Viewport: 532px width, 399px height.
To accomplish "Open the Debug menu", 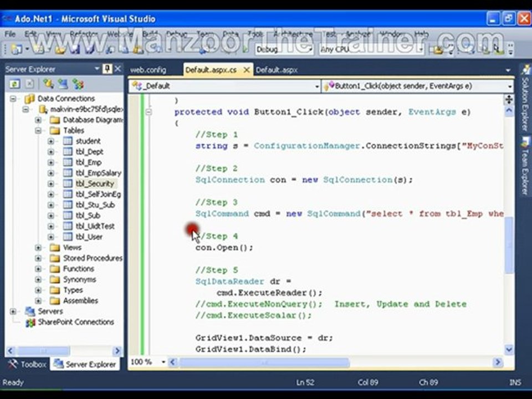I will pos(177,34).
